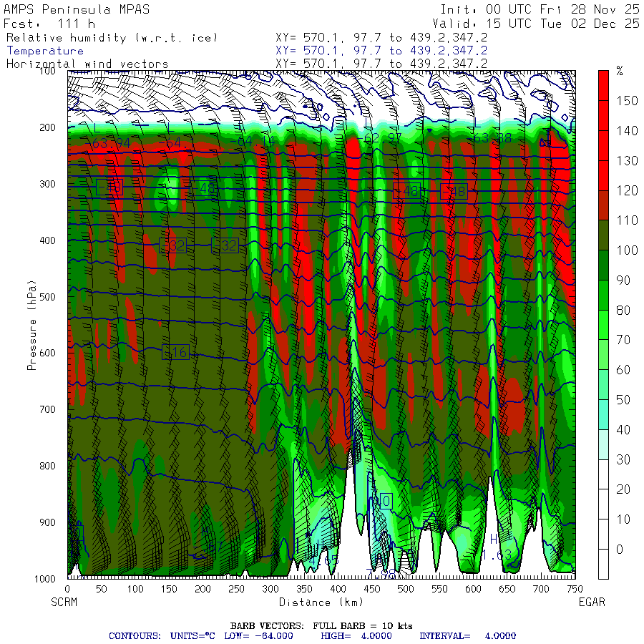Viewport: 644px width, 644px height.
Task: Click the 'Distance (km)' horizontal axis title
Action: point(321,602)
